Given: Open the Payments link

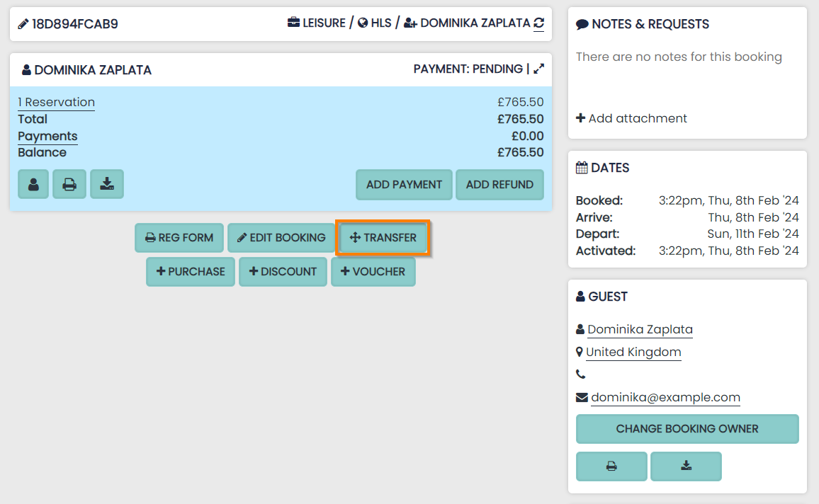Looking at the screenshot, I should pos(47,136).
